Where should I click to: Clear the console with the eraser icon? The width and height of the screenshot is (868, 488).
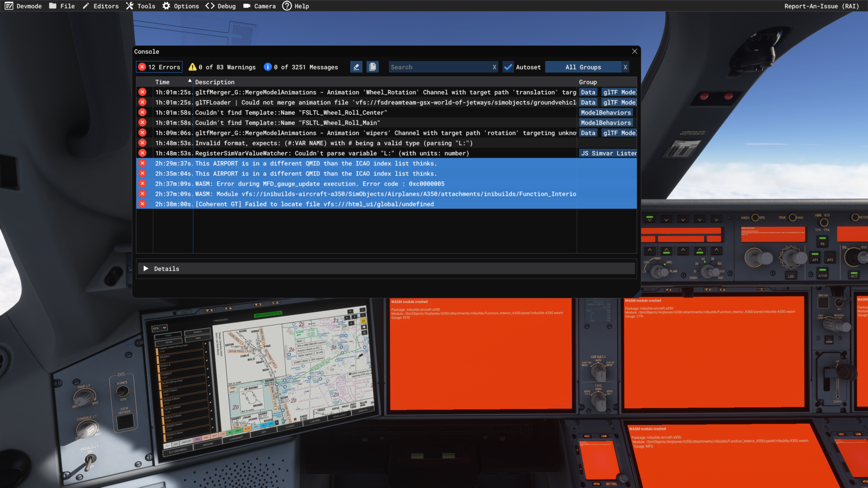pos(356,67)
